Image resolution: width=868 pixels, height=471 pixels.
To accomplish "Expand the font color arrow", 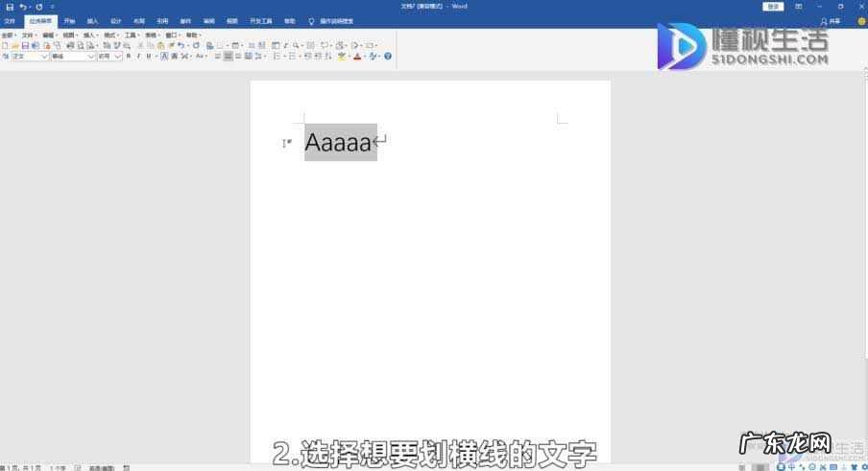I will click(364, 56).
